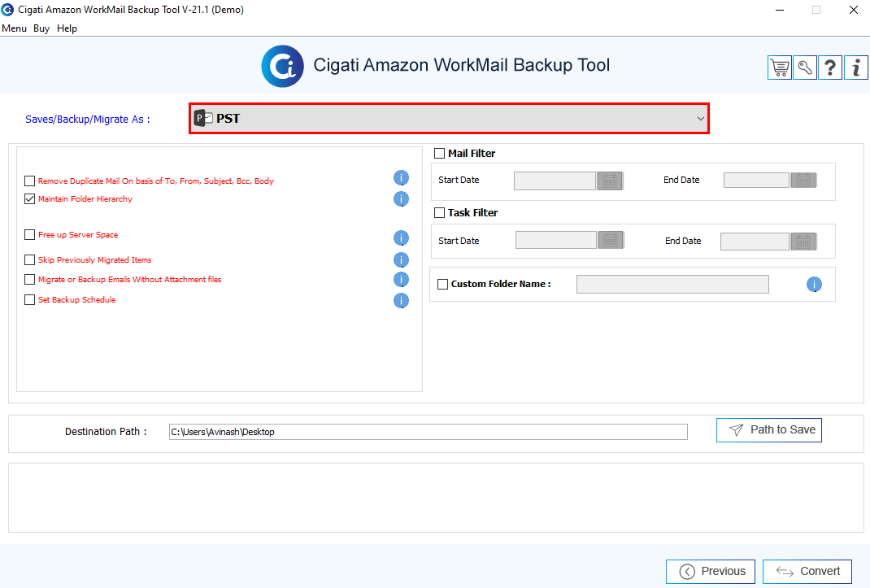Viewport: 870px width, 588px height.
Task: Go back with the Previous button
Action: click(711, 572)
